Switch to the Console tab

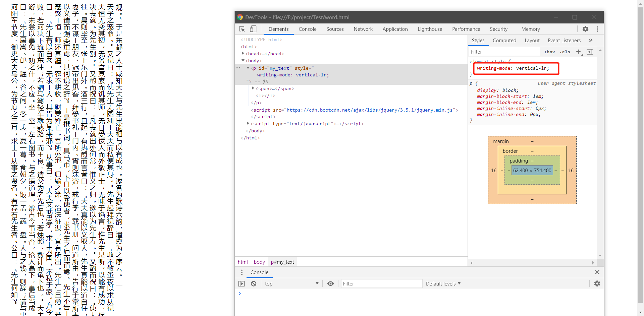coord(308,29)
